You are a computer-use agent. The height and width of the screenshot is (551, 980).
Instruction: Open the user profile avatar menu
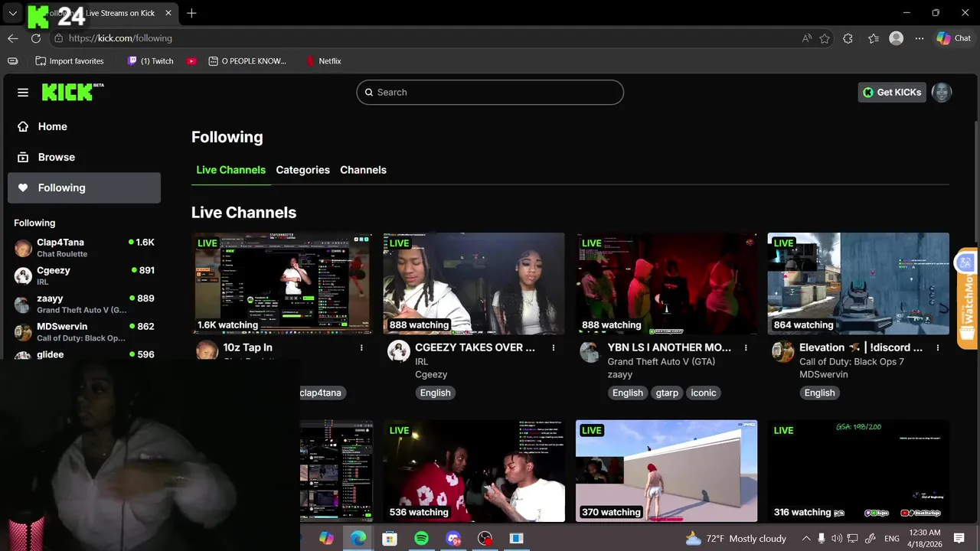coord(942,93)
